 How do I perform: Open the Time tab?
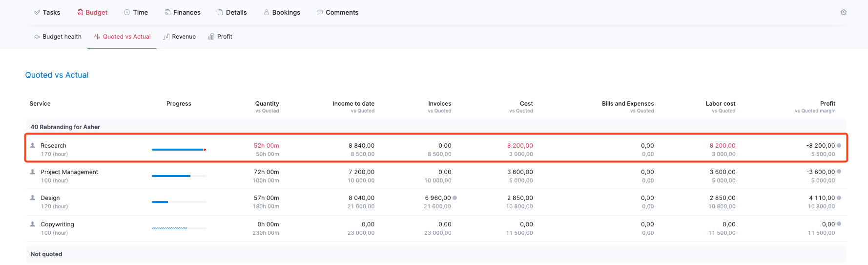point(136,12)
